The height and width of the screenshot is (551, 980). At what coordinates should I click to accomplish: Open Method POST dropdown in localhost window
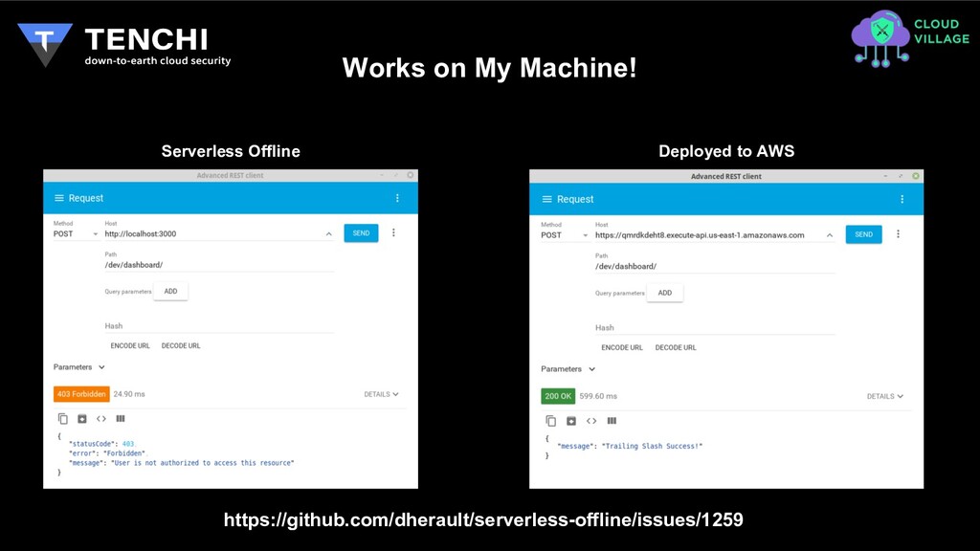coord(76,233)
